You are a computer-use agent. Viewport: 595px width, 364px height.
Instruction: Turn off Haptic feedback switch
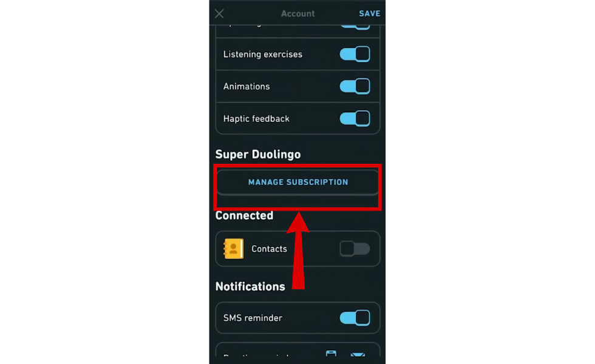[355, 119]
